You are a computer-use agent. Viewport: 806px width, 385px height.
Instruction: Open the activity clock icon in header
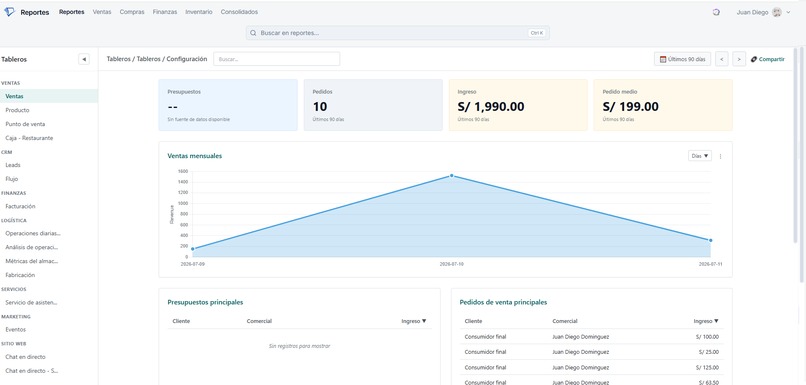tap(716, 12)
